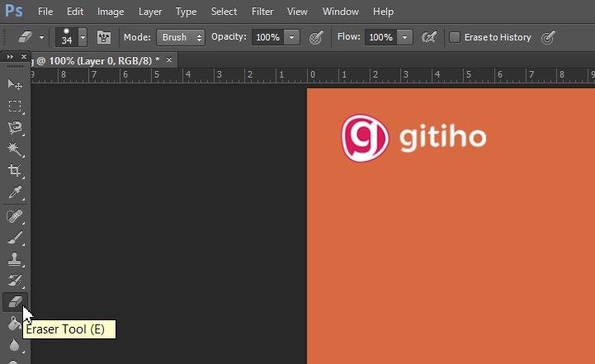Toggle the Brush panel button
595x364 pixels.
(104, 37)
